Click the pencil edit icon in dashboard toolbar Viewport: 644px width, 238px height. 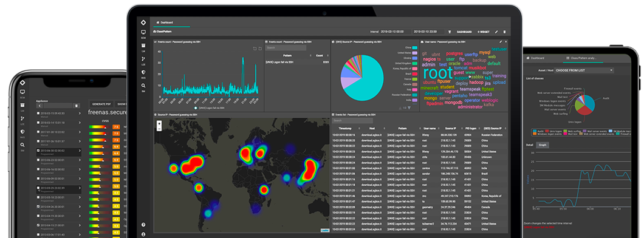pyautogui.click(x=496, y=32)
